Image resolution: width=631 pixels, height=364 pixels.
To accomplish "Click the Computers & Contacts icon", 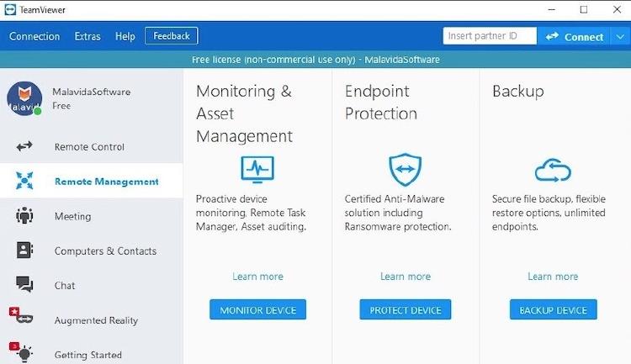I will (x=24, y=251).
